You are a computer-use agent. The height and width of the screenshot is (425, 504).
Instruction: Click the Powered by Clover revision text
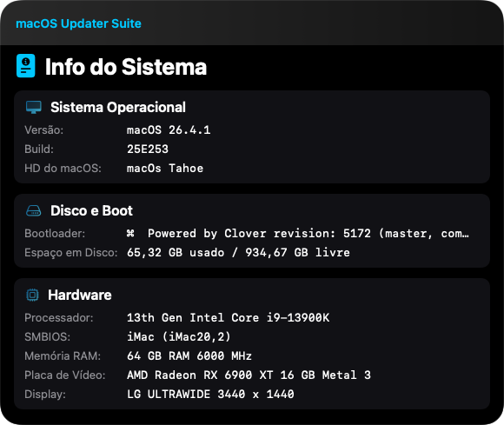308,234
